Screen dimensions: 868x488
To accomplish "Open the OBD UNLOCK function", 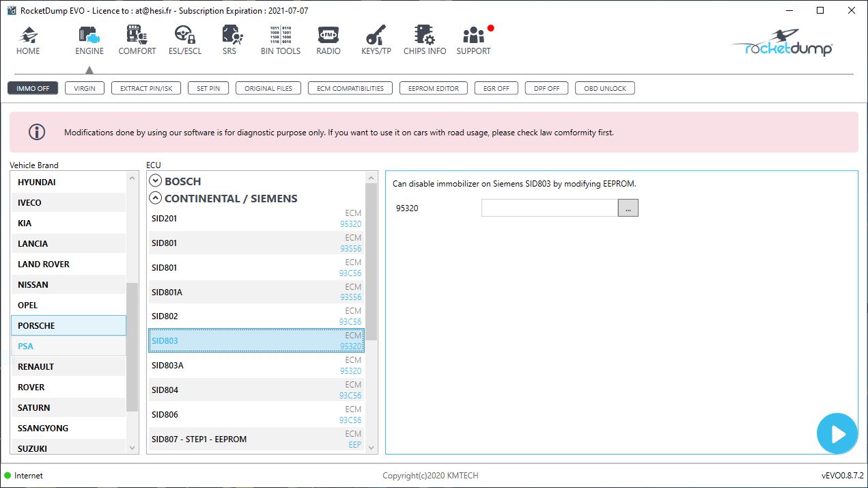I will [x=604, y=87].
